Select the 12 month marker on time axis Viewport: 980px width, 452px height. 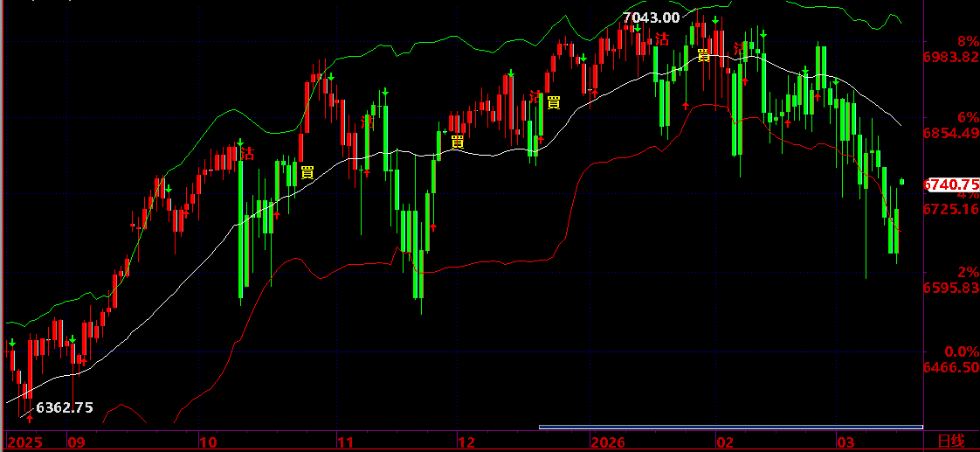(467, 442)
